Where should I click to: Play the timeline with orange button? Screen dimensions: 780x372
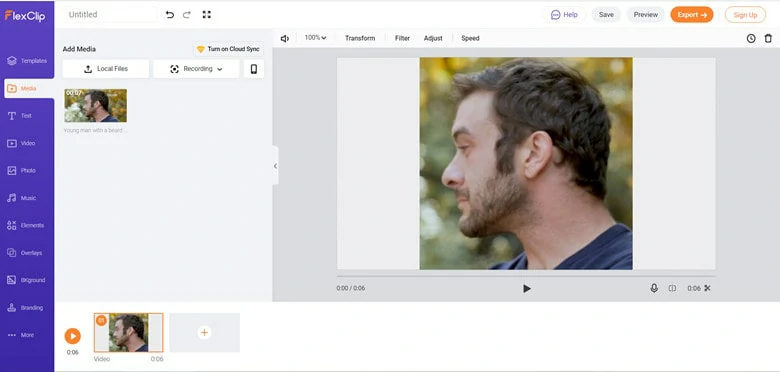tap(73, 336)
